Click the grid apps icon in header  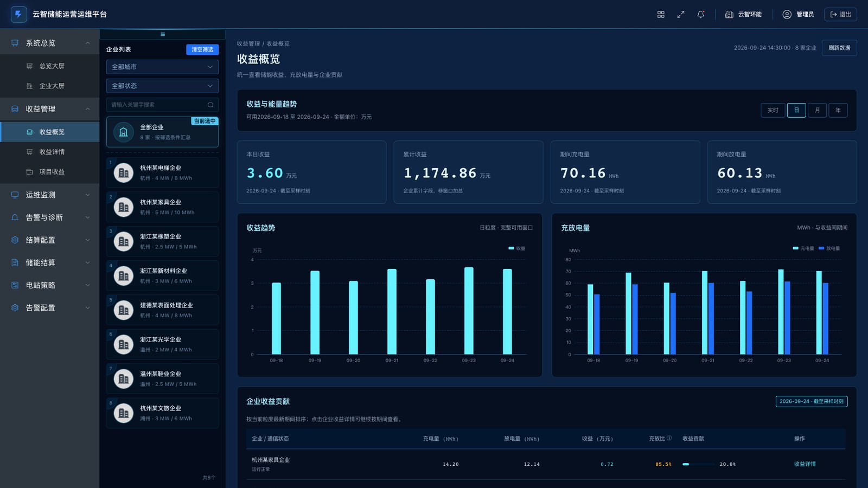pos(661,15)
